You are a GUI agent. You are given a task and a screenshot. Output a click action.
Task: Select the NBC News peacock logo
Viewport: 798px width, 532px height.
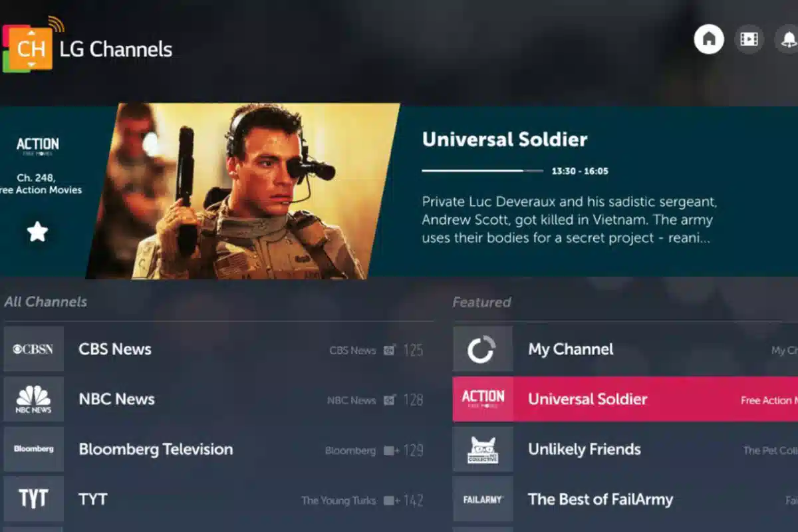(x=34, y=399)
